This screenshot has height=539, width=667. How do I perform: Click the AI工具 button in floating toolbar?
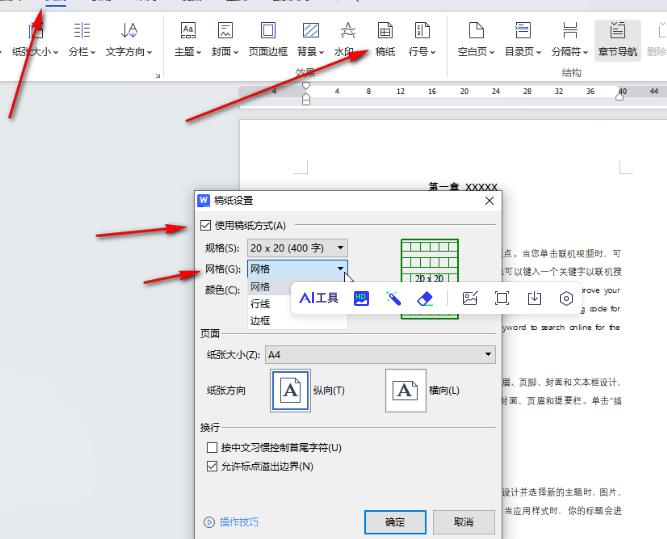click(319, 298)
